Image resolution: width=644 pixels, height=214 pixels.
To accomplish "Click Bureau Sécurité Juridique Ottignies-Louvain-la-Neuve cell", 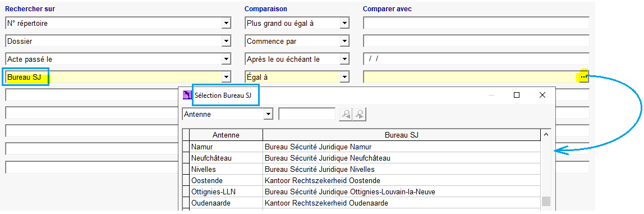I will pyautogui.click(x=402, y=192).
